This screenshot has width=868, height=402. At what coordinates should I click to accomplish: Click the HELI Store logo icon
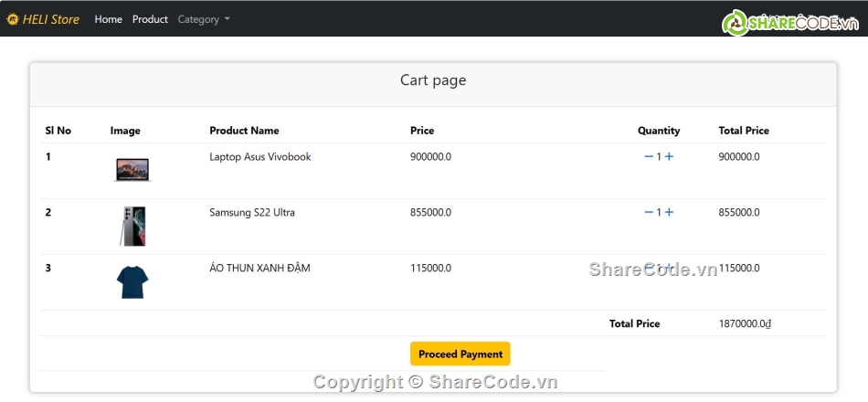(12, 19)
